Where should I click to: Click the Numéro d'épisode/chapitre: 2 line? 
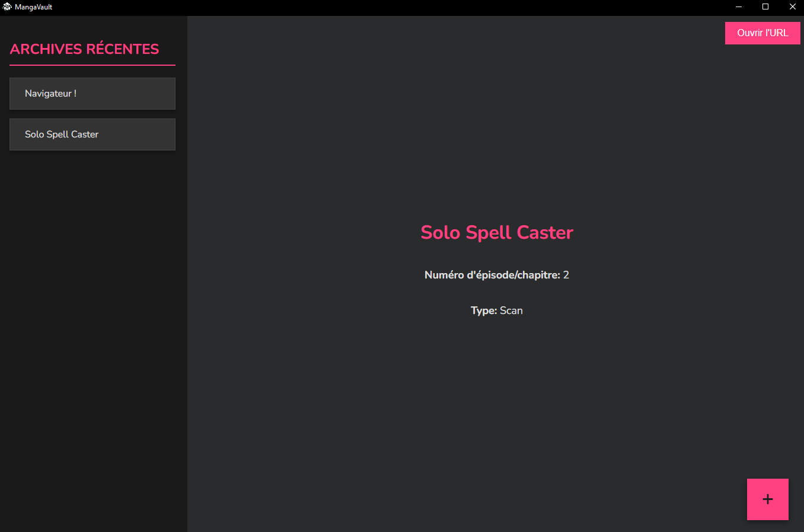pyautogui.click(x=497, y=275)
